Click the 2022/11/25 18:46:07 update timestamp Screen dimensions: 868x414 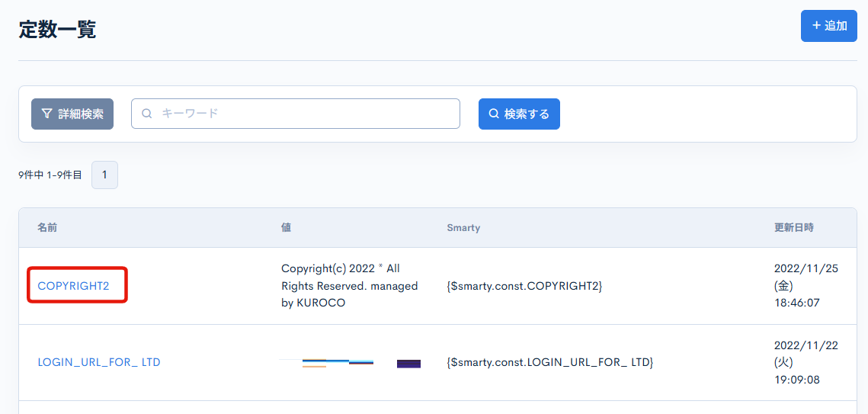tap(806, 286)
